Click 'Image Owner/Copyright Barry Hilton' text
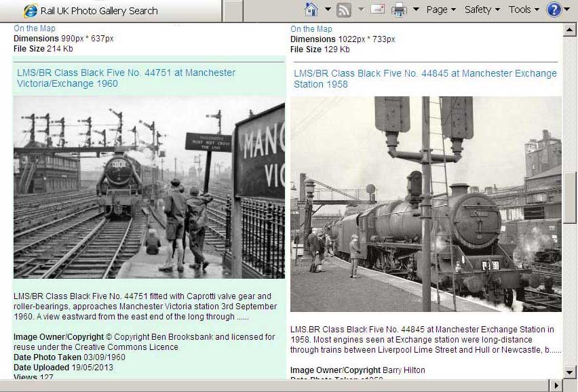Image resolution: width=578 pixels, height=392 pixels. [x=358, y=370]
